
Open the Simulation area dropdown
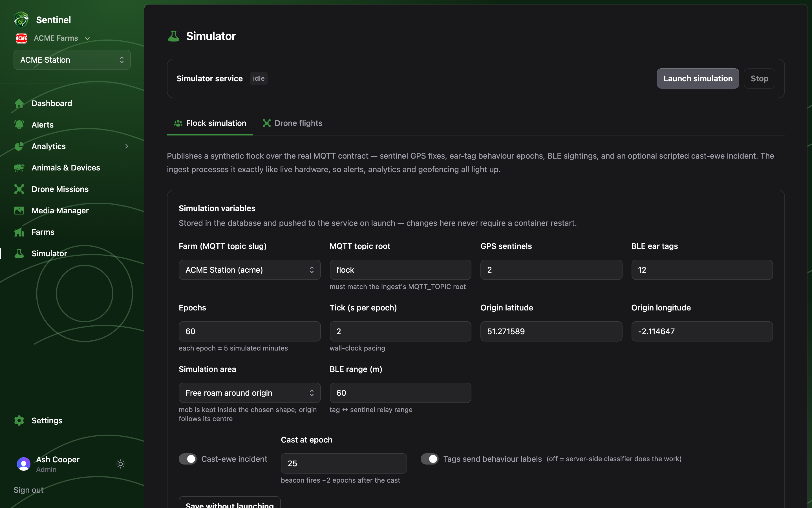coord(250,393)
